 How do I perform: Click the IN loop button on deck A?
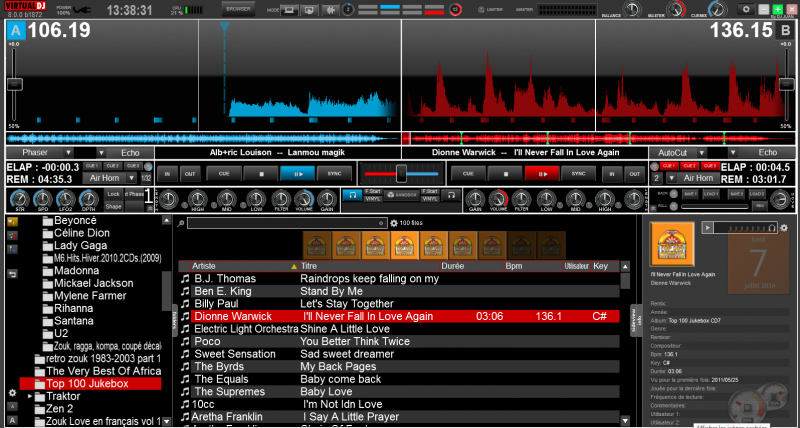(167, 172)
